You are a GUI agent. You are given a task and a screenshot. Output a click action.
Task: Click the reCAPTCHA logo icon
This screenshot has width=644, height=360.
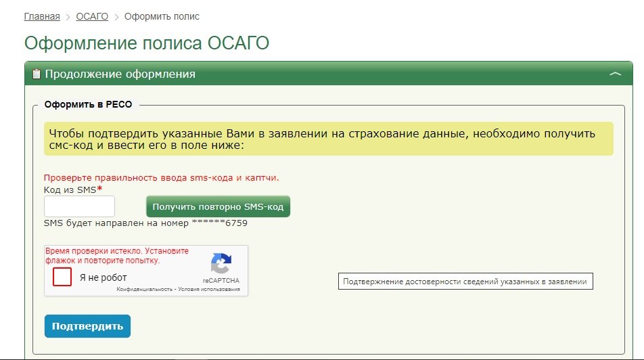coord(221,263)
